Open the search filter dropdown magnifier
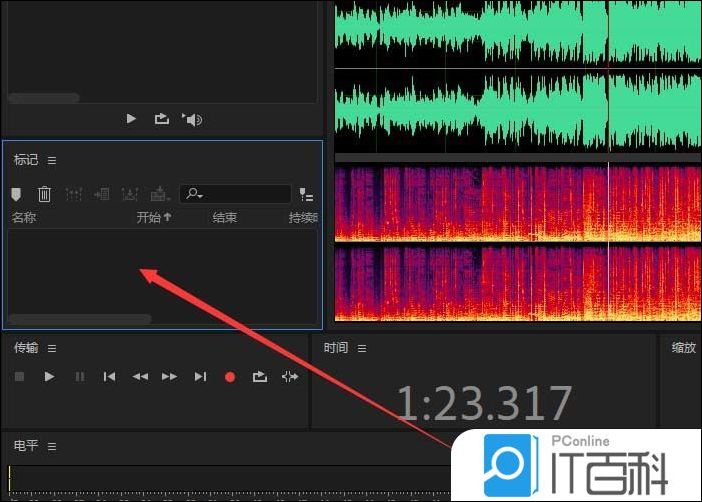 pyautogui.click(x=194, y=194)
